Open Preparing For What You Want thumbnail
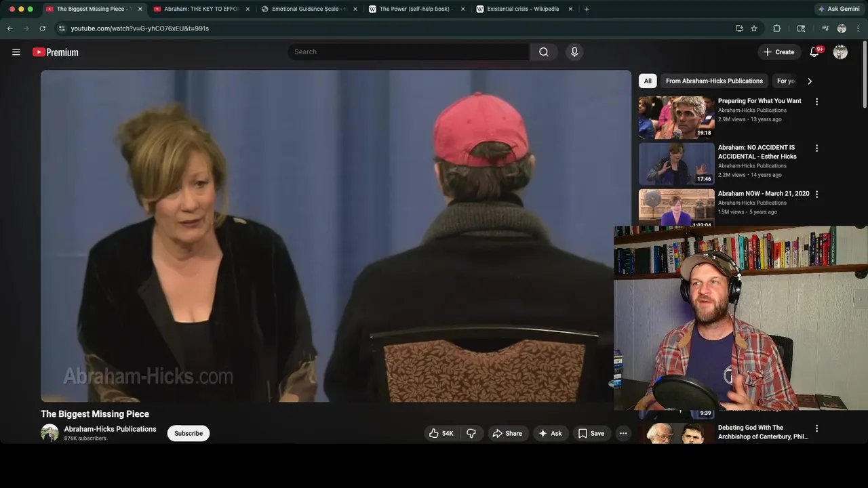Image resolution: width=868 pixels, height=488 pixels. coord(676,117)
